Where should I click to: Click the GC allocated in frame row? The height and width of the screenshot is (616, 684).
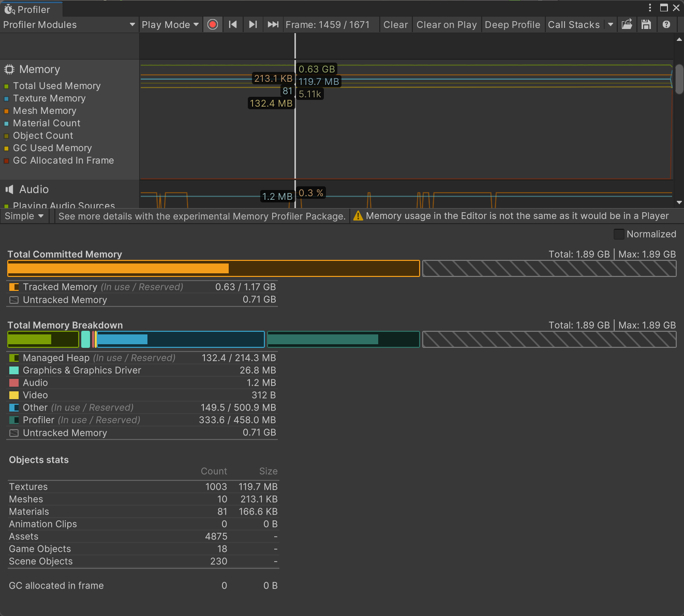coord(143,585)
